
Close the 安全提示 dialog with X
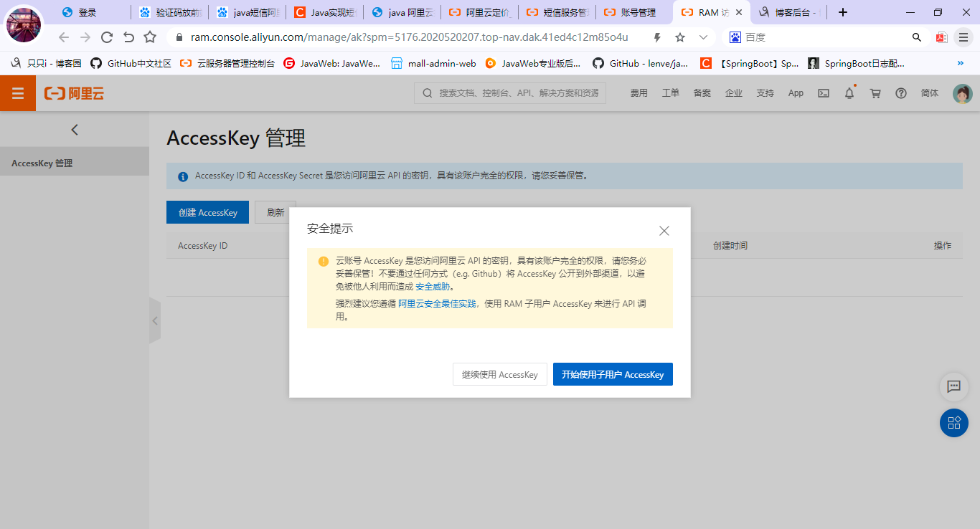tap(664, 231)
